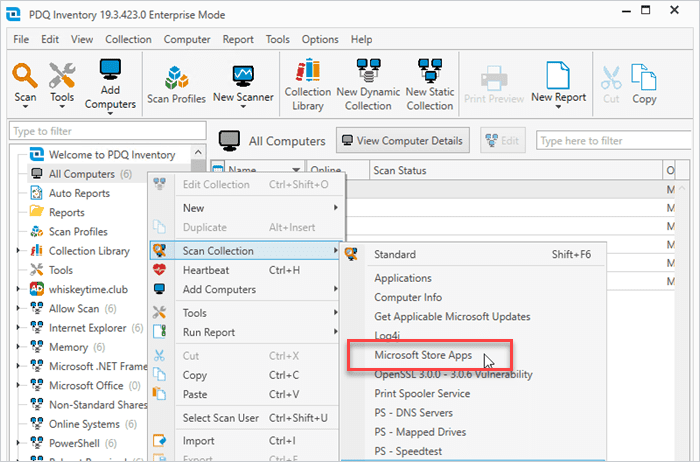Click the Welcome to PDQ Inventory icon
Image resolution: width=700 pixels, height=462 pixels.
[x=37, y=154]
